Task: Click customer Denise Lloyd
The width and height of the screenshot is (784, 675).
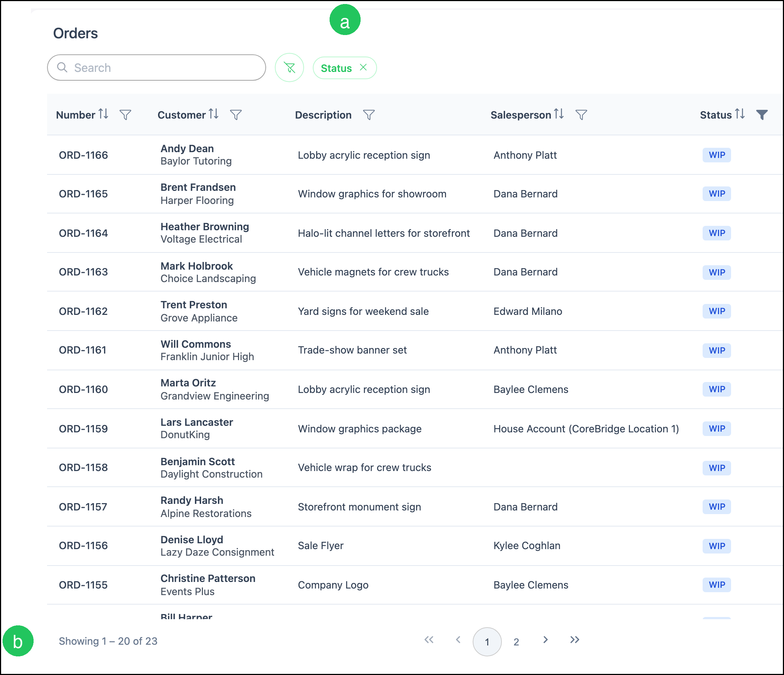Action: [x=192, y=540]
